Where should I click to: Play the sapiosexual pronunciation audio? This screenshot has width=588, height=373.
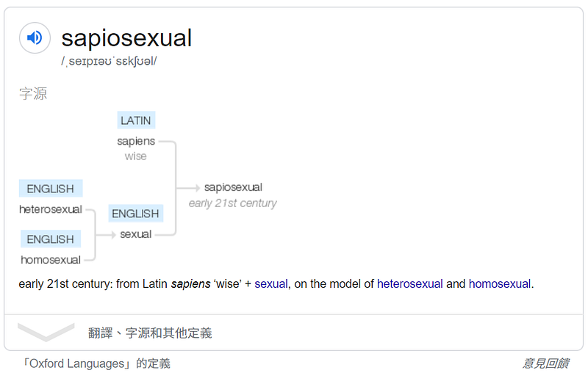[35, 37]
